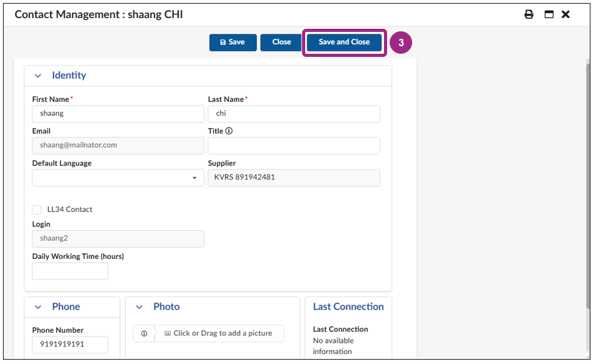Click inside the First Name field
This screenshot has width=596, height=364.
(x=118, y=114)
